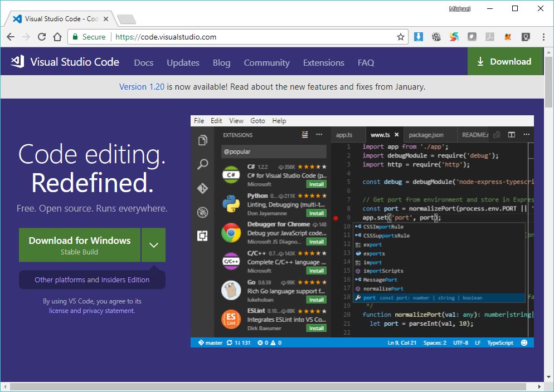
Task: Open the Docs page from the navigation
Action: (144, 63)
